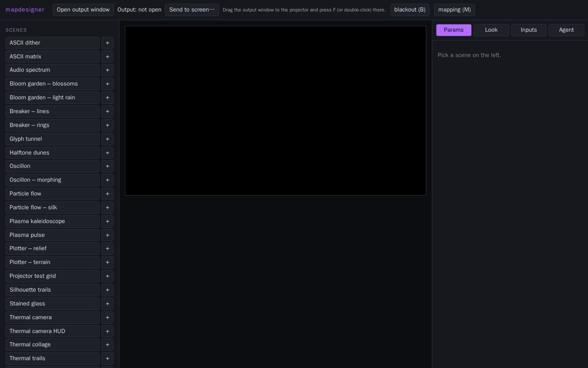The width and height of the screenshot is (588, 368).
Task: Add Plasma pulse via plus icon
Action: [x=107, y=235]
